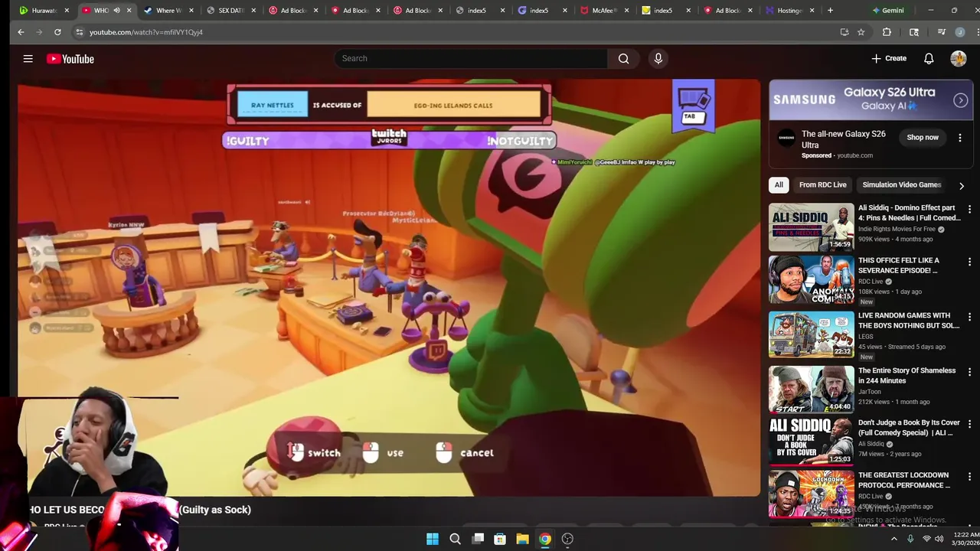The width and height of the screenshot is (980, 551).
Task: Open the Windows Start menu
Action: (x=433, y=539)
